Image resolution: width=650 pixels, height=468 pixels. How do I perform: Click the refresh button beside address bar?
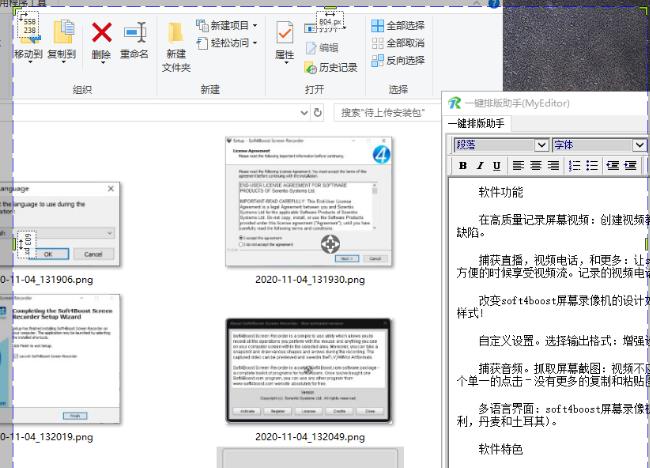(x=318, y=113)
